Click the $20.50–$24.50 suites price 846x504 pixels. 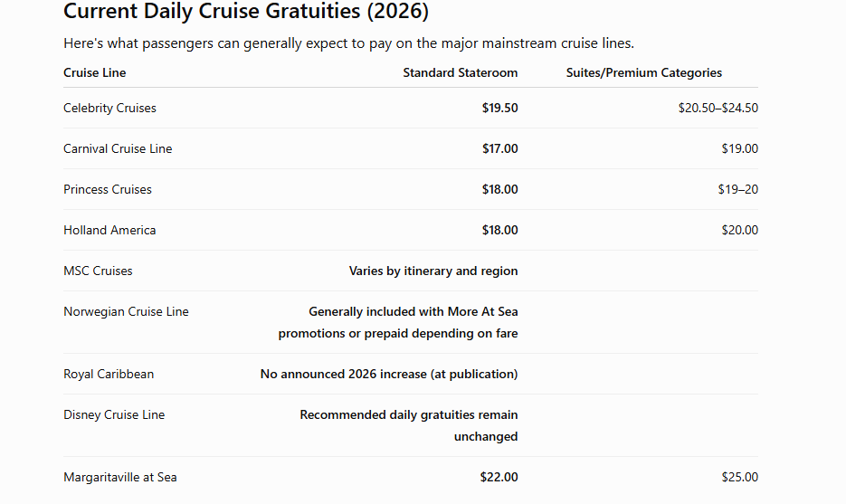pos(718,108)
